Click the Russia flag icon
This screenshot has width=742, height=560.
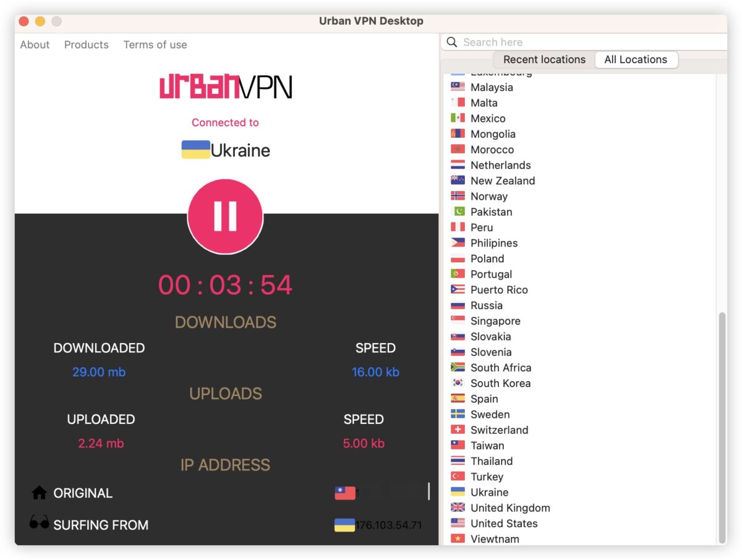tap(458, 305)
